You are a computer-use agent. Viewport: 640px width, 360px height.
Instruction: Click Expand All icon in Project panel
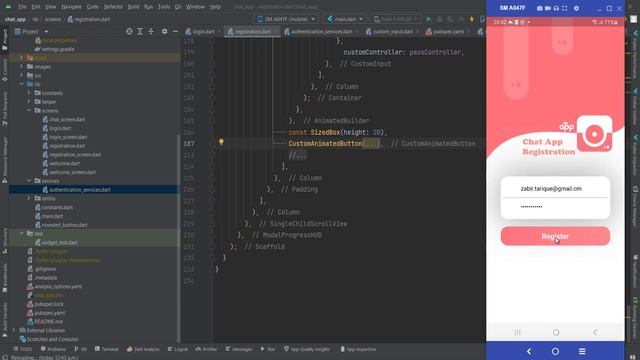[140, 31]
